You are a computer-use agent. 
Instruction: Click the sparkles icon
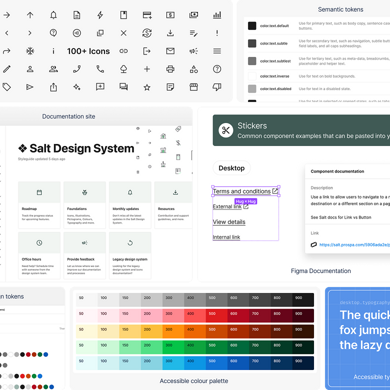point(77,87)
